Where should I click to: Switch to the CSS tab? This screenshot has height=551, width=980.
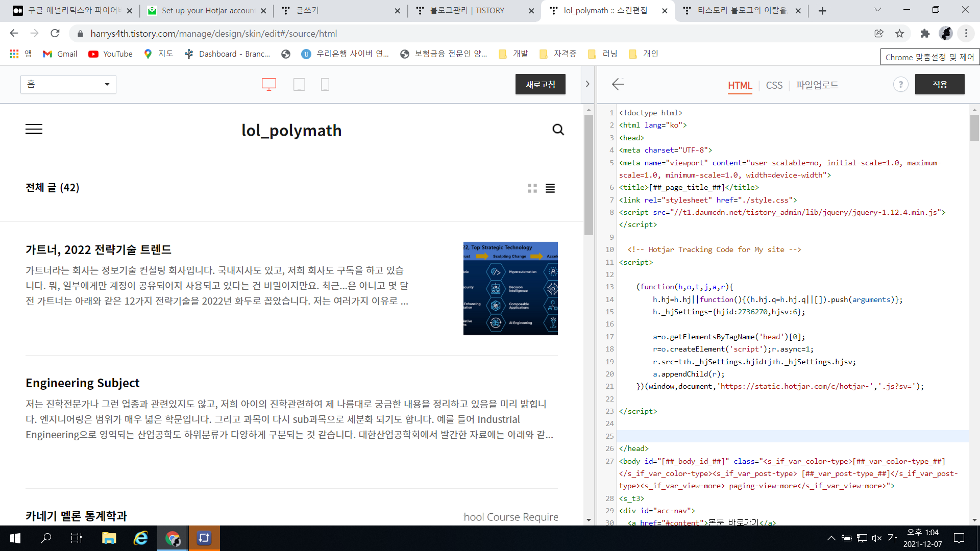(x=774, y=85)
